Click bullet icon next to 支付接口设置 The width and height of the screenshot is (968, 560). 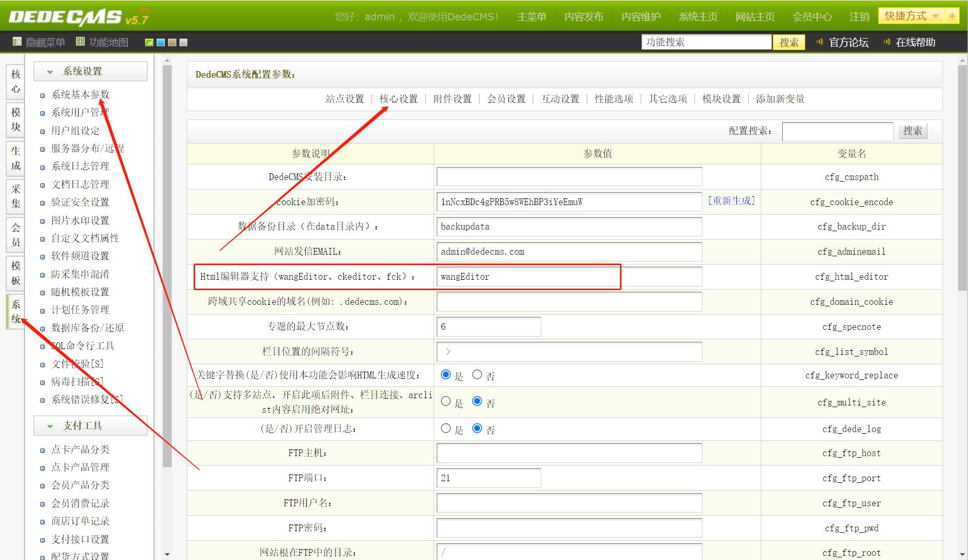point(43,540)
